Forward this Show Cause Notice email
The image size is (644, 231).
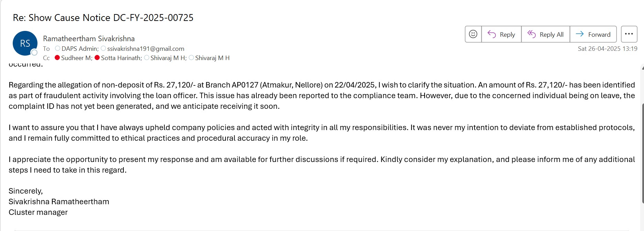(593, 34)
